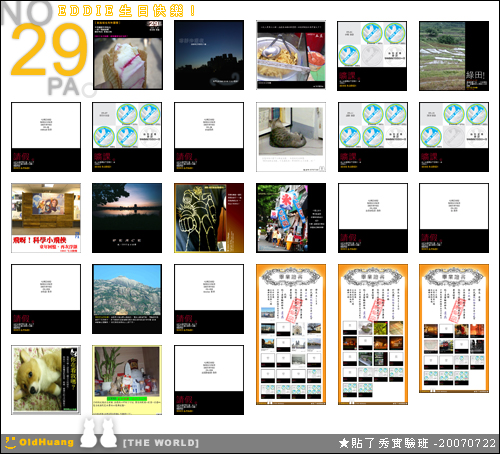Open the green field 綠田 thumbnail
The height and width of the screenshot is (454, 500).
454,56
